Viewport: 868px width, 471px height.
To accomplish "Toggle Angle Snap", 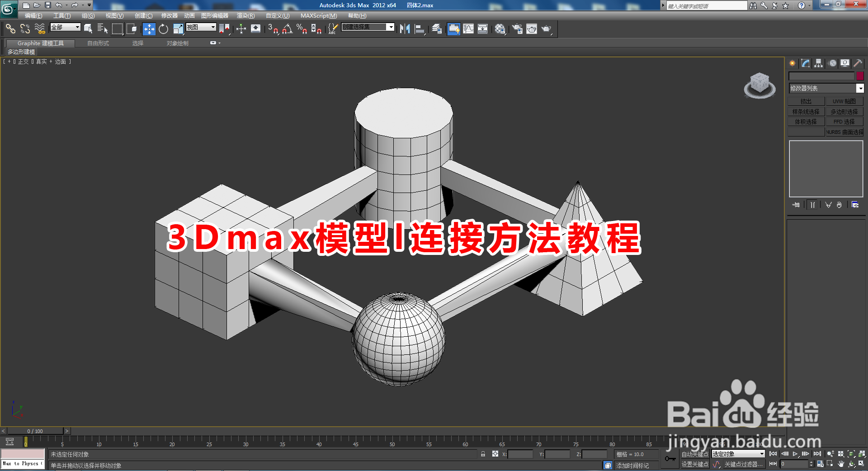I will coord(287,29).
